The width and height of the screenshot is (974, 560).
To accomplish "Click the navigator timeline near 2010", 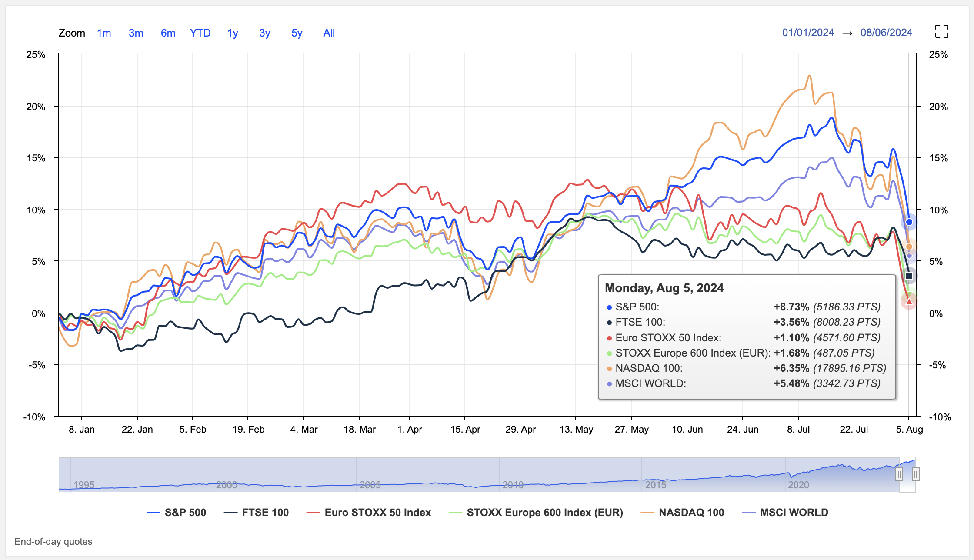I will (512, 484).
